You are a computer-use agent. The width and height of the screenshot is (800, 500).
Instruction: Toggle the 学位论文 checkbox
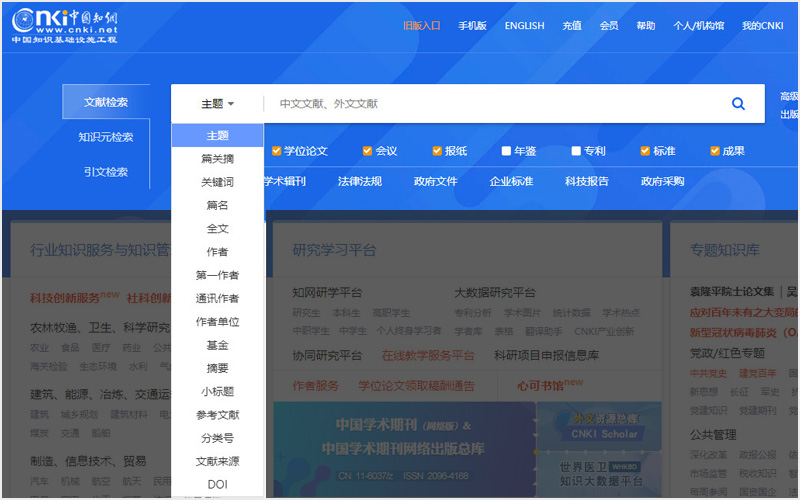click(x=276, y=151)
